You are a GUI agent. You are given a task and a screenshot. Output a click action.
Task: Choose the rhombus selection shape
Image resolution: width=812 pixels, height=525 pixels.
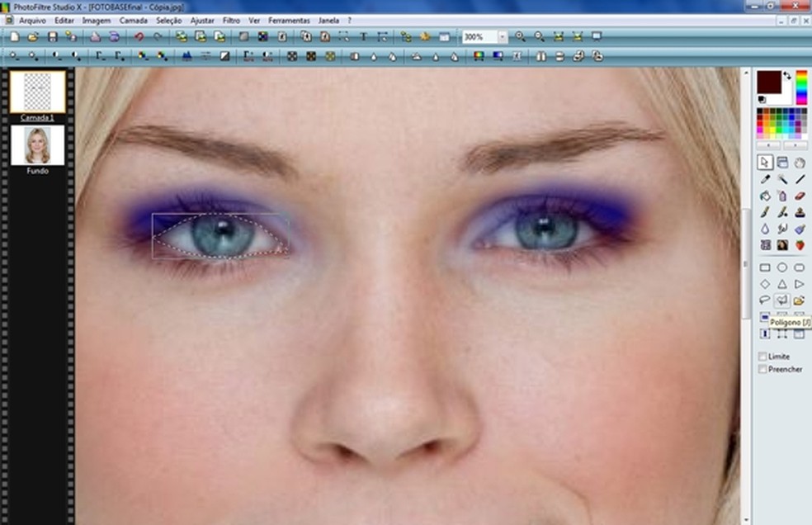pos(765,284)
